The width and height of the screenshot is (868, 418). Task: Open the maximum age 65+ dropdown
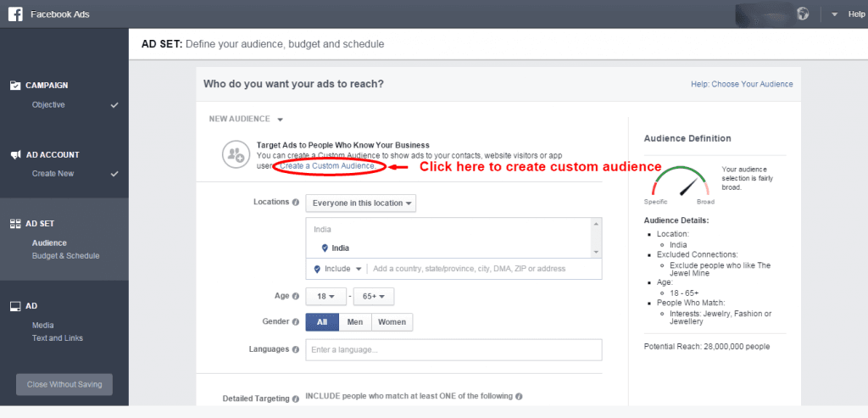click(x=374, y=297)
